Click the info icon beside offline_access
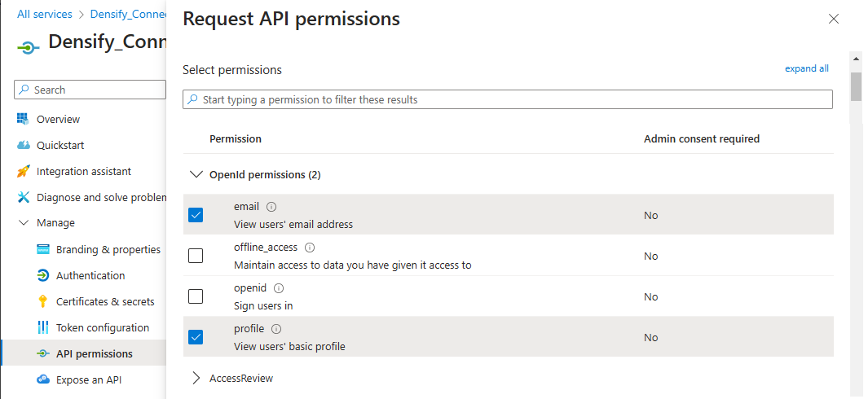The image size is (868, 399). click(x=310, y=248)
